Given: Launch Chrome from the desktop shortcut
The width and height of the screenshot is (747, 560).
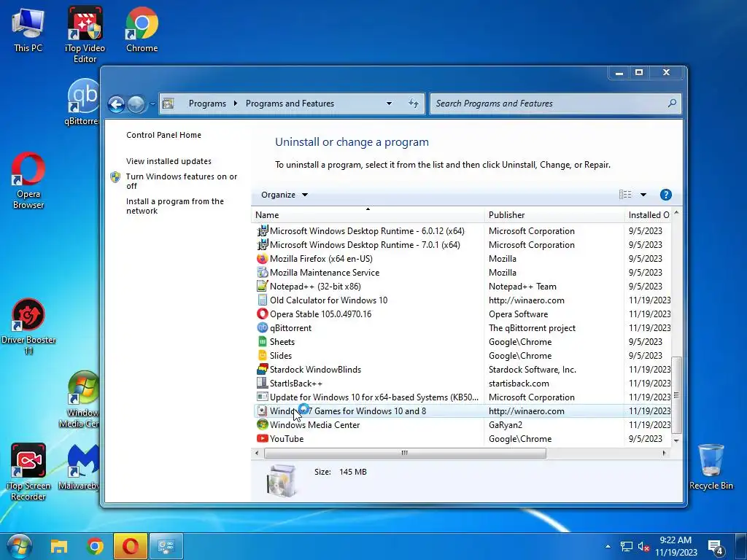Looking at the screenshot, I should click(x=142, y=29).
